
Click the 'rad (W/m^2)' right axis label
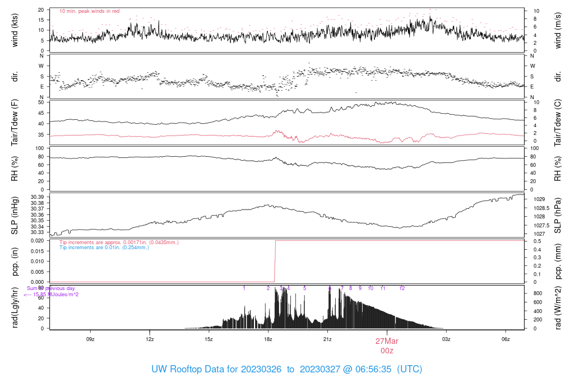coord(558,307)
